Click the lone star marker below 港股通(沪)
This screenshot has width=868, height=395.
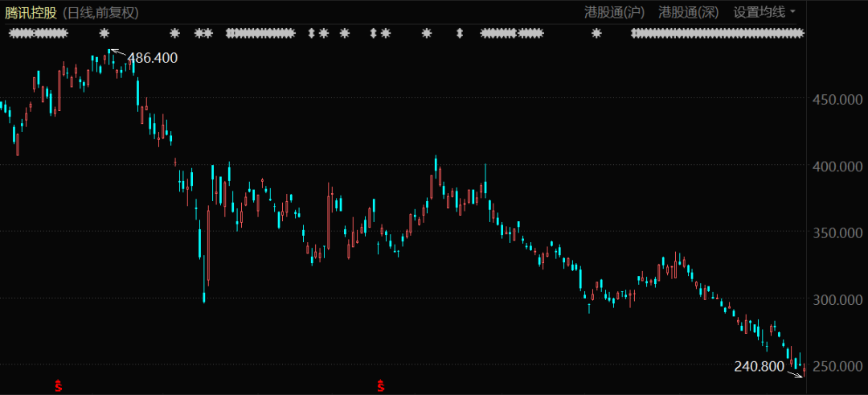click(596, 33)
